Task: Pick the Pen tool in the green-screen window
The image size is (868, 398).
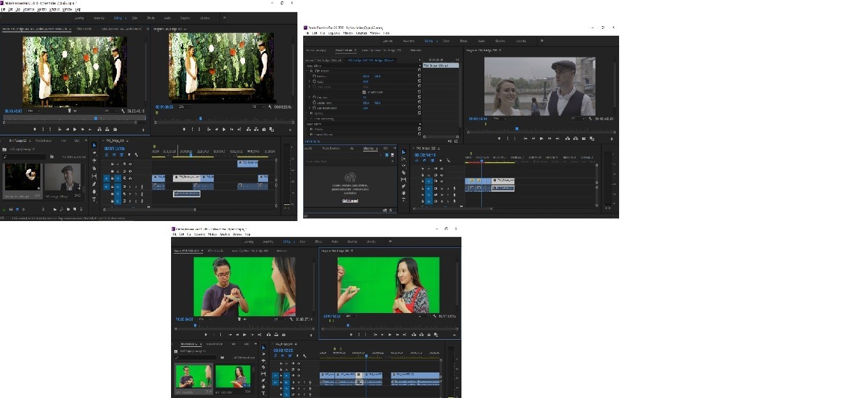Action: click(x=264, y=380)
